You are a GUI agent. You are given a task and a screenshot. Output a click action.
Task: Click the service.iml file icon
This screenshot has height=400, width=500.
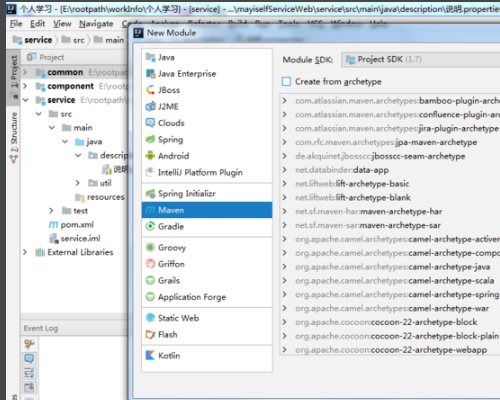tap(54, 238)
